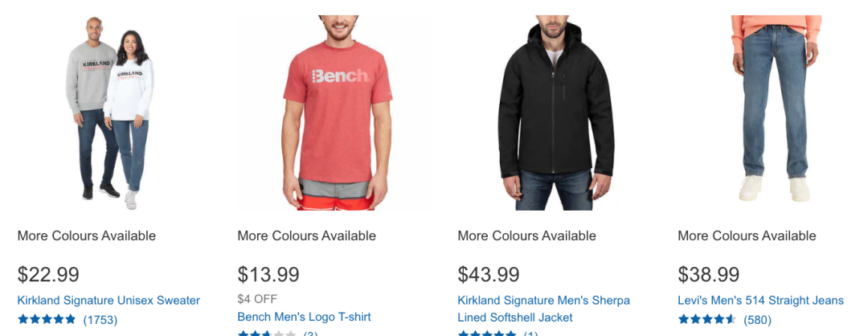
Task: View the 580 reviews for Levi's Jeans
Action: (x=758, y=319)
